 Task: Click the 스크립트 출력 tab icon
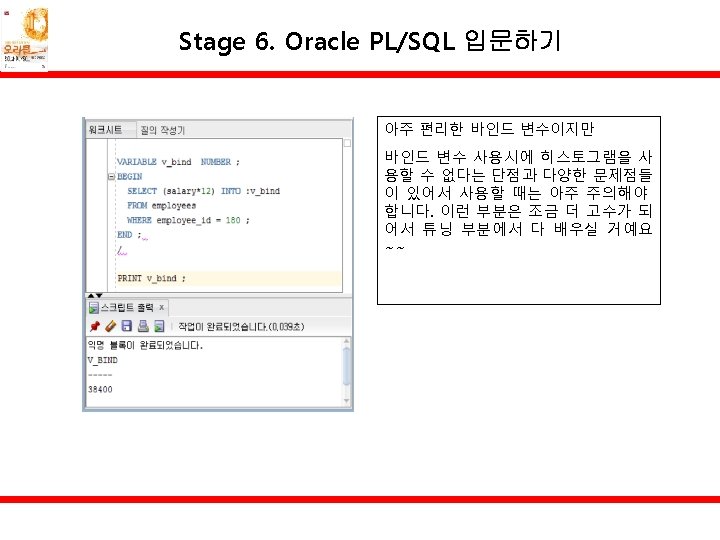coord(93,308)
